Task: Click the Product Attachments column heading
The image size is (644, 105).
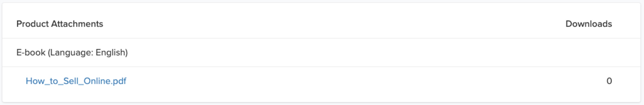Action: [60, 24]
